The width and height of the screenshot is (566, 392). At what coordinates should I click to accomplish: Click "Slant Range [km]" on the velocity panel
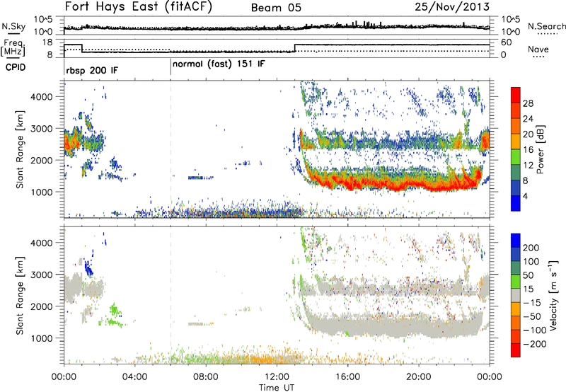pos(20,296)
